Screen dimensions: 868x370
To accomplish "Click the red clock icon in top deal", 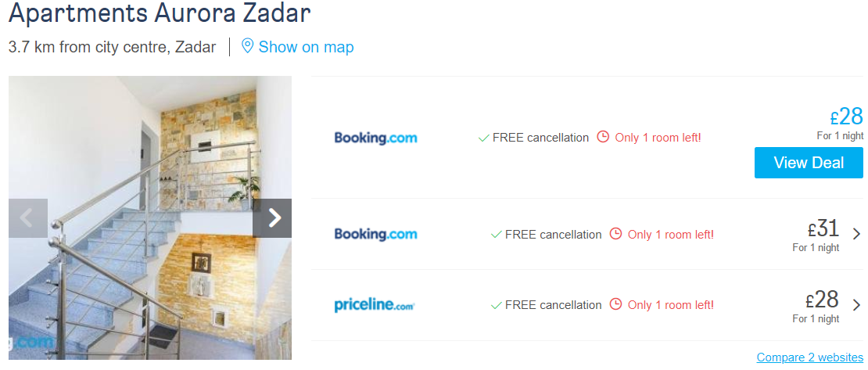I will click(603, 137).
